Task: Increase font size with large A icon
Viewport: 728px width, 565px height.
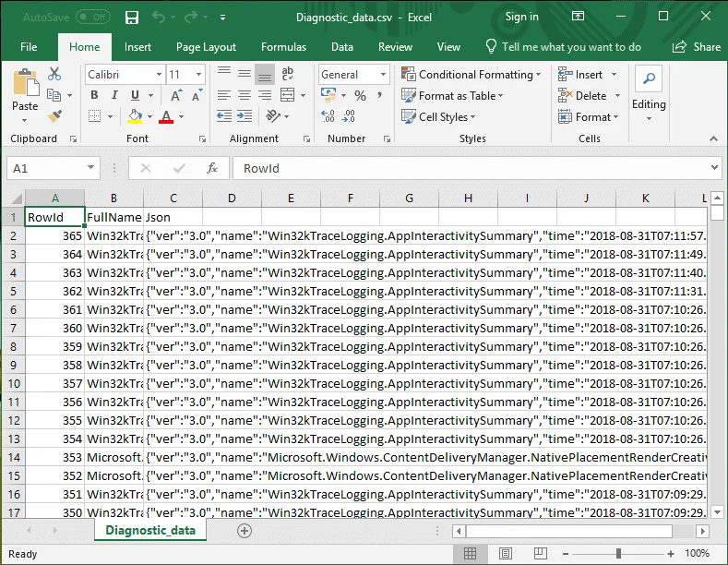Action: click(176, 95)
